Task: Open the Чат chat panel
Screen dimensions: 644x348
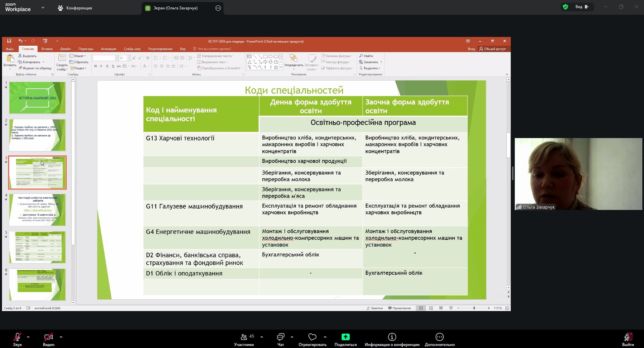Action: [281, 337]
